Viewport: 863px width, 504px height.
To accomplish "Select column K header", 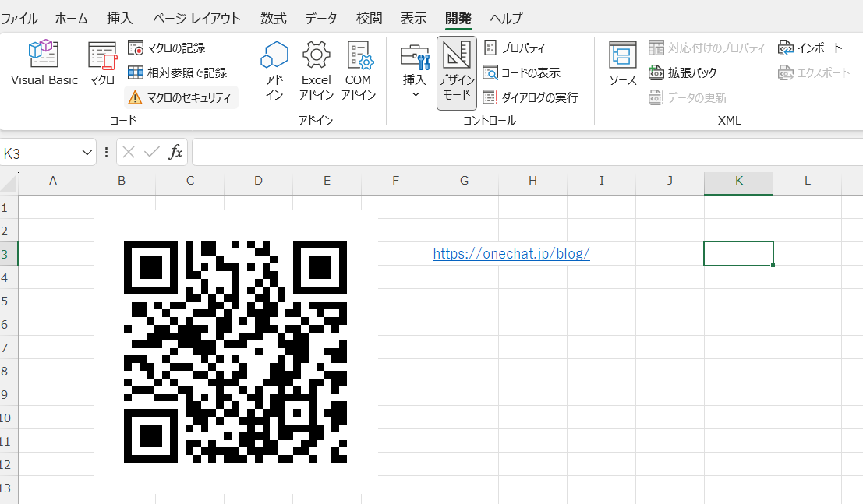I will (738, 181).
